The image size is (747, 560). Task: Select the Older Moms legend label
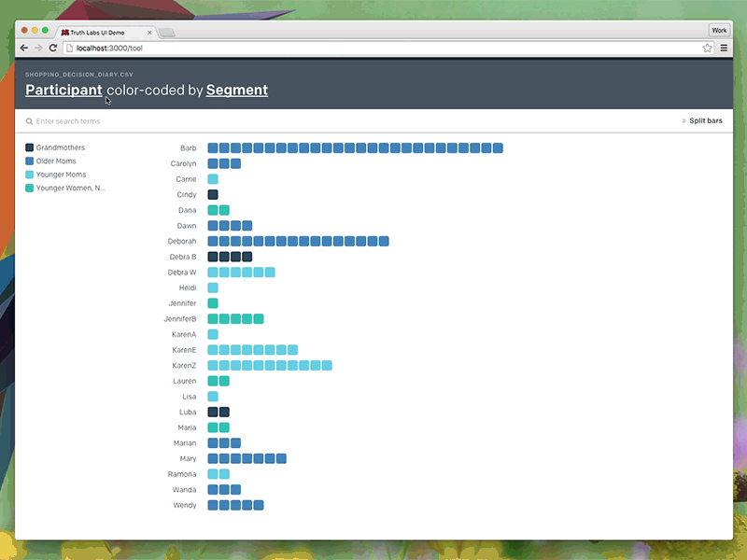pyautogui.click(x=56, y=161)
